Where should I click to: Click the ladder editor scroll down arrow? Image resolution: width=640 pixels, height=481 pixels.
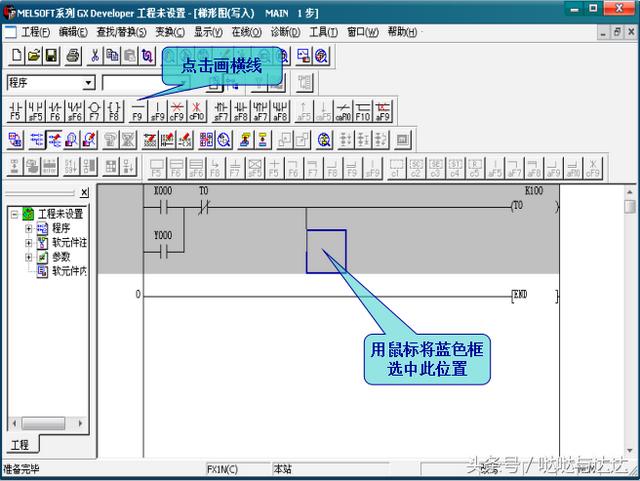(x=630, y=451)
